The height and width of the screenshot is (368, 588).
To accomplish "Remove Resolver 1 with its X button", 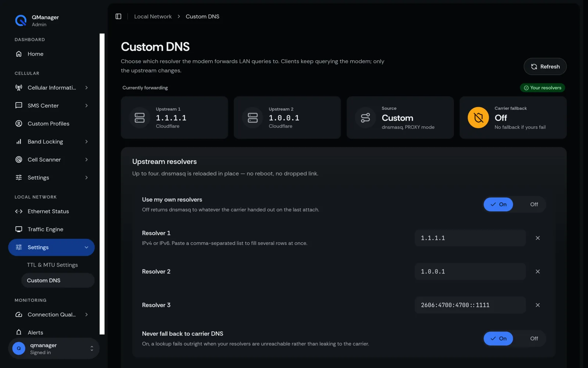I will tap(538, 238).
